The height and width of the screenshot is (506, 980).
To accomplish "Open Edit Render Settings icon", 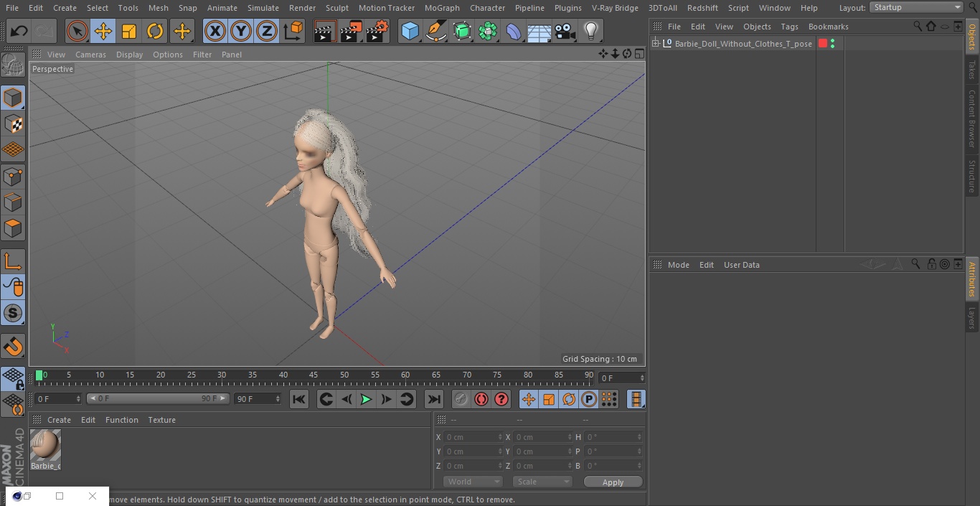I will [377, 31].
